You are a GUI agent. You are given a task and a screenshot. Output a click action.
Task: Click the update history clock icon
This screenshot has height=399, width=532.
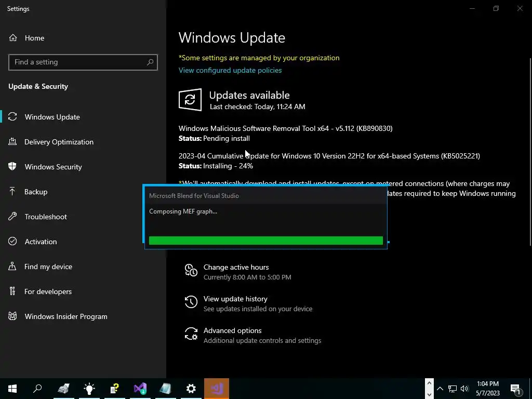tap(191, 302)
